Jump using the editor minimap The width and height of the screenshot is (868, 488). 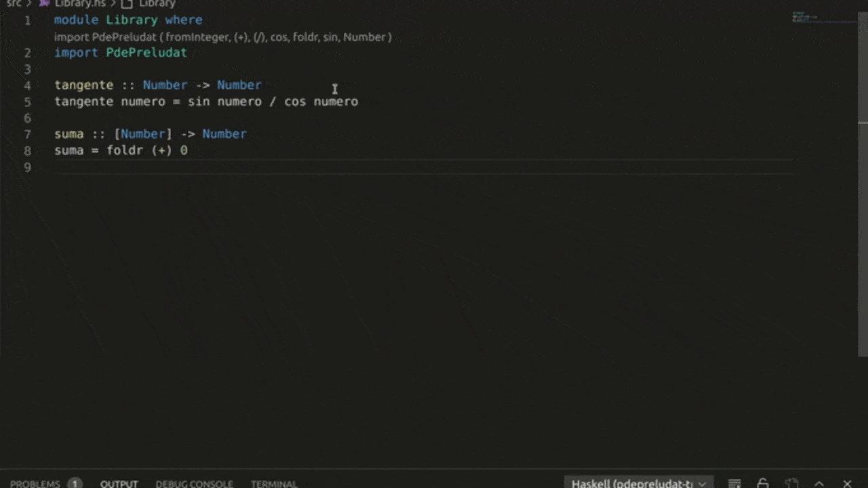point(824,18)
